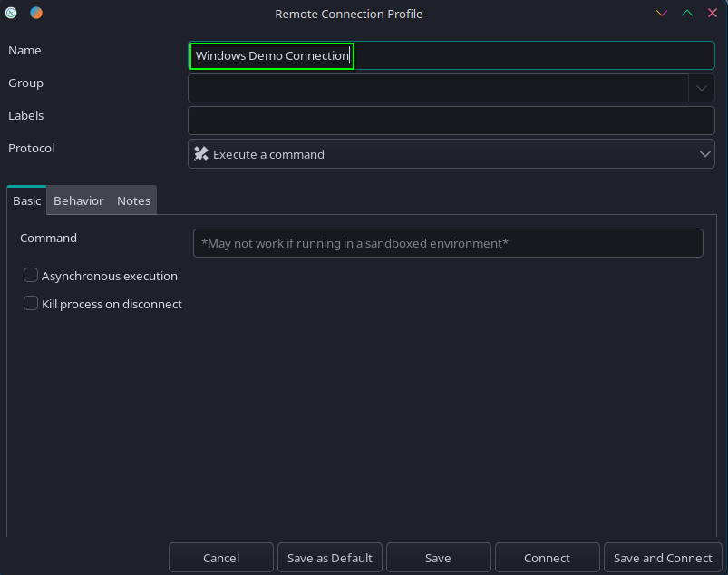The height and width of the screenshot is (575, 728).
Task: Enable Asynchronous execution checkbox
Action: coord(31,276)
